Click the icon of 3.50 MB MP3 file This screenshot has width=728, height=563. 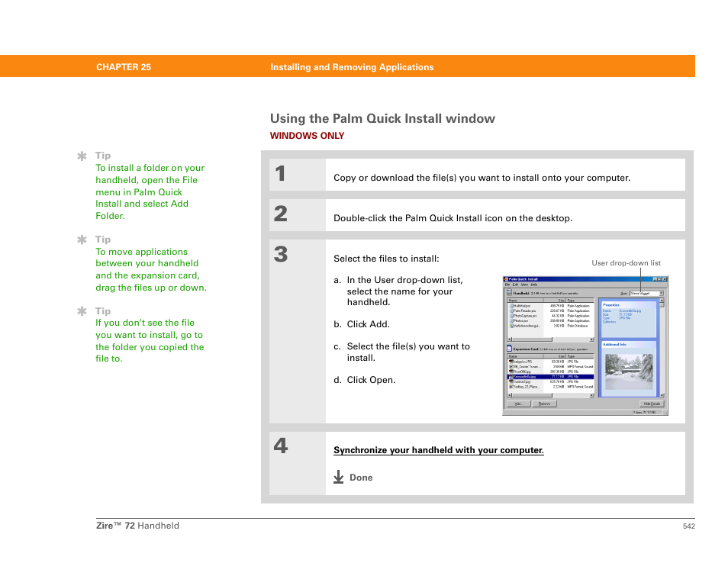(x=511, y=367)
